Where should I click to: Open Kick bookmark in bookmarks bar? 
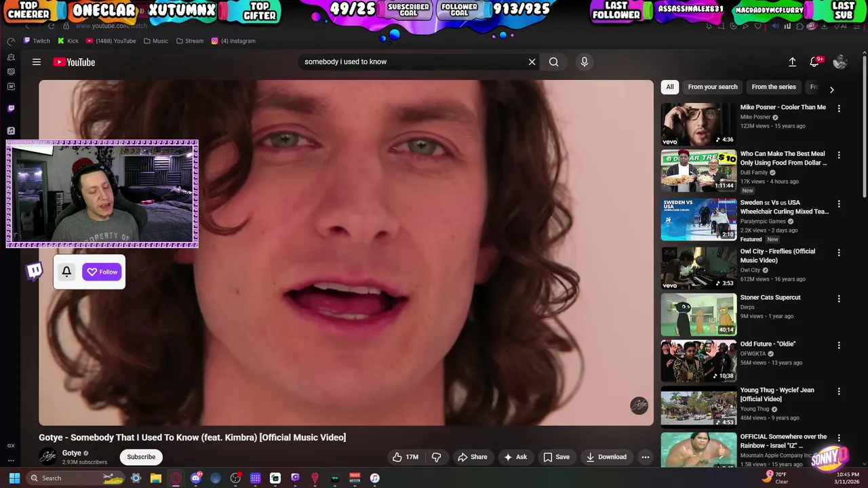[68, 41]
